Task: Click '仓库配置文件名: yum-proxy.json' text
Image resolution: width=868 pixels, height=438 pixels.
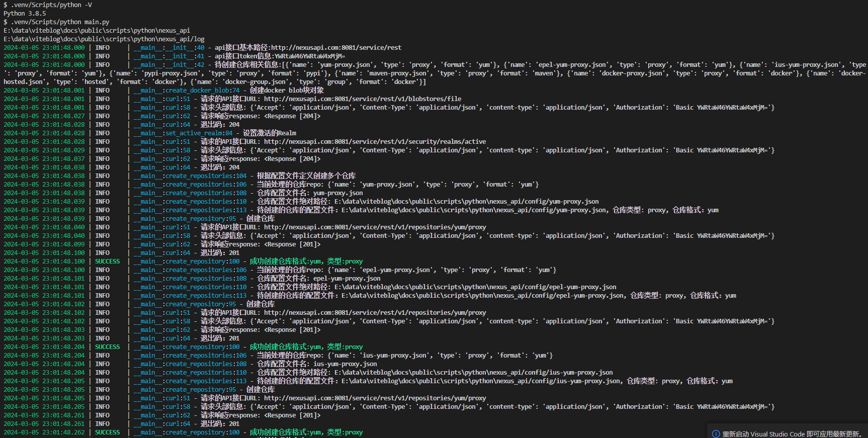Action: pyautogui.click(x=310, y=193)
